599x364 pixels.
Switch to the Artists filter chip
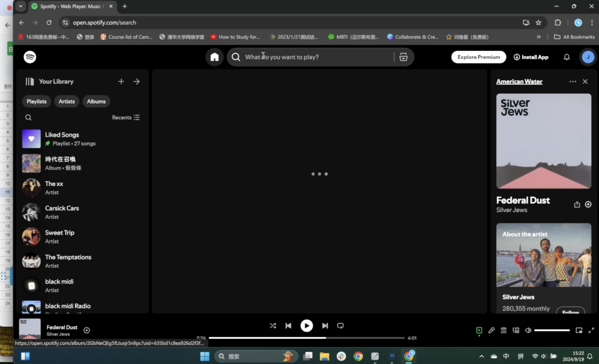click(67, 101)
